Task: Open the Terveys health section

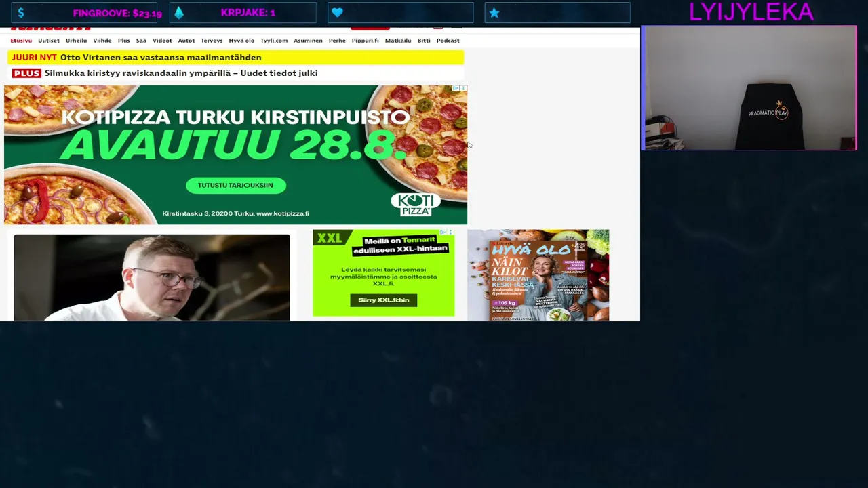Action: pyautogui.click(x=212, y=41)
